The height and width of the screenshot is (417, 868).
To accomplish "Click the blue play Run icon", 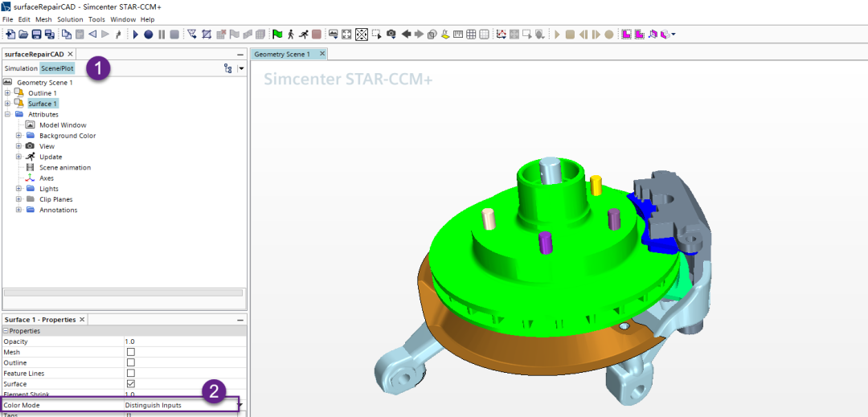I will coord(136,35).
